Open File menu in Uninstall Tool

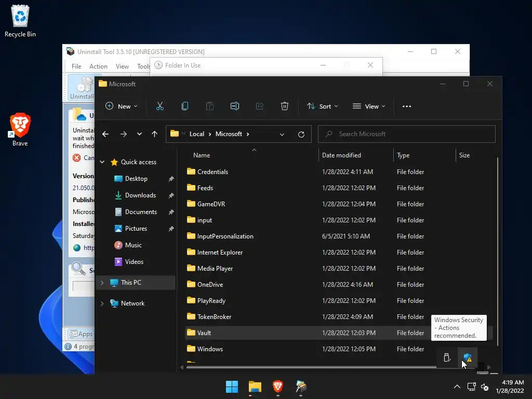(76, 66)
